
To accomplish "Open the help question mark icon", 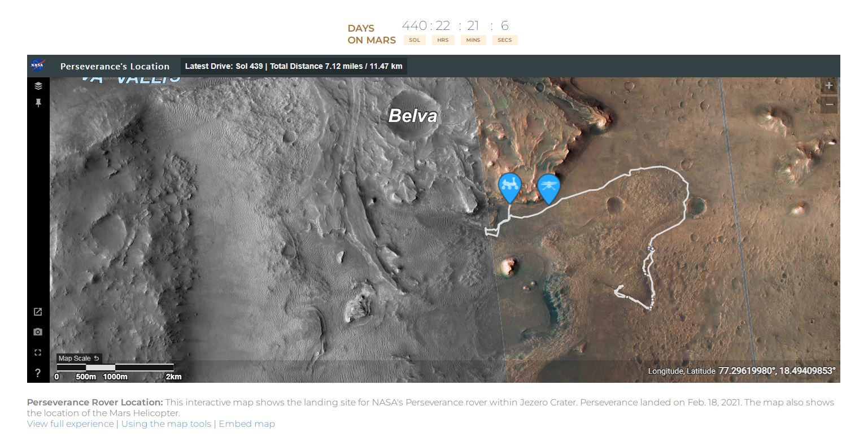I will (38, 373).
